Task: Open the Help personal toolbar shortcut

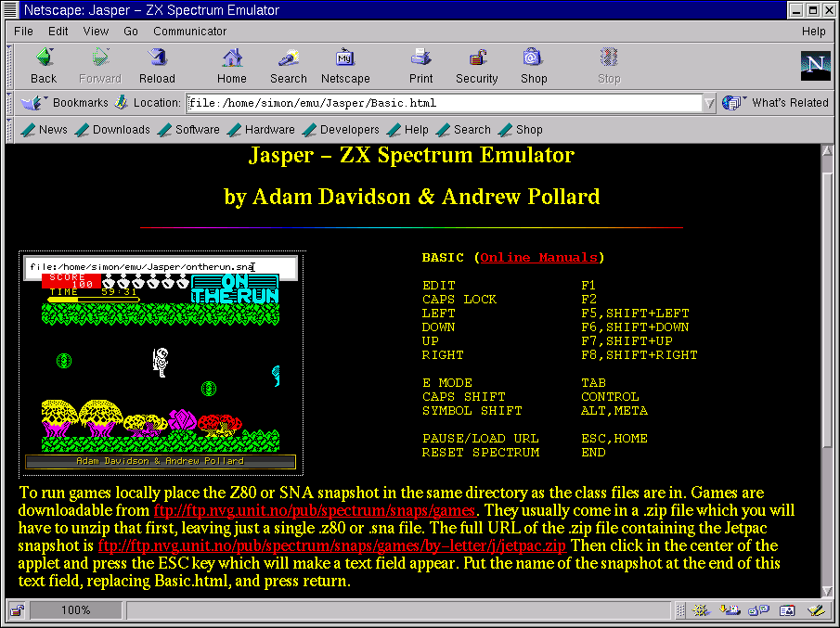Action: [407, 130]
